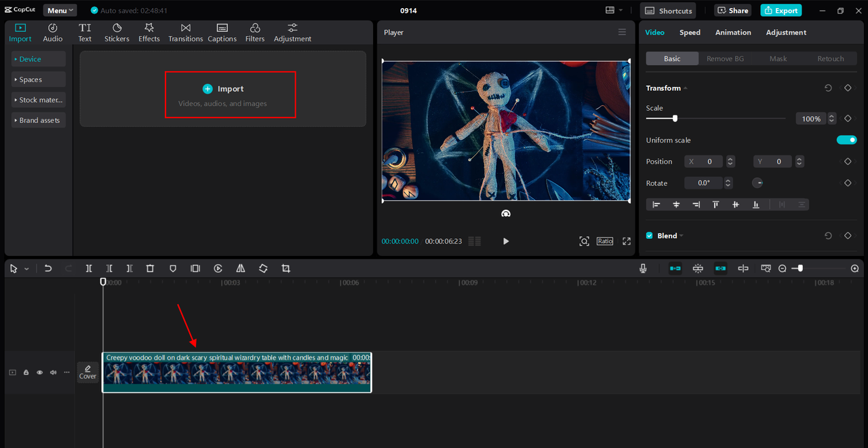Click the rotate icon in timeline toolbar
This screenshot has width=868, height=448.
263,269
